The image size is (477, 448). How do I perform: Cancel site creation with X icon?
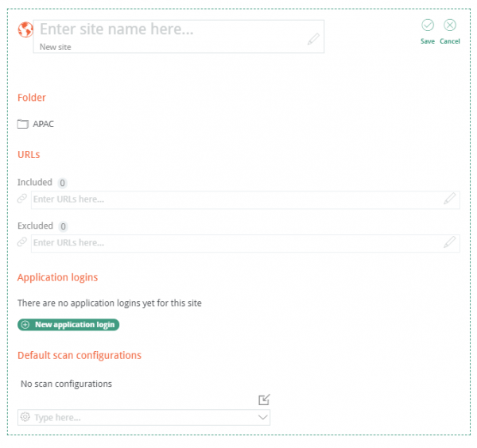point(450,25)
